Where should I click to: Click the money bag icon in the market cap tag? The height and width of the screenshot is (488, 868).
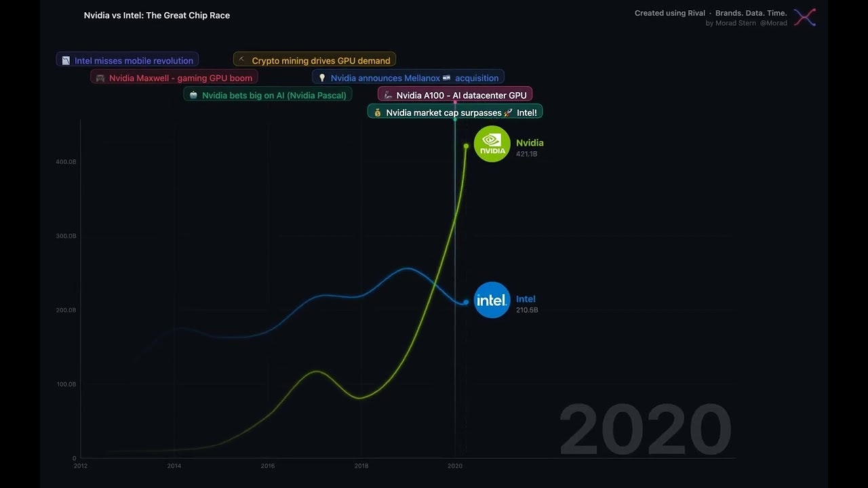coord(378,113)
